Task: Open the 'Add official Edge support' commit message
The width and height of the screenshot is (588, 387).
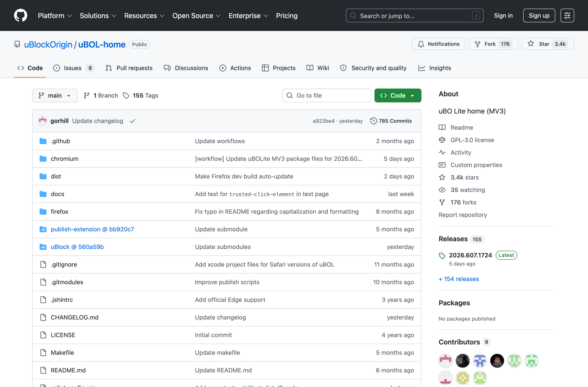Action: tap(230, 300)
